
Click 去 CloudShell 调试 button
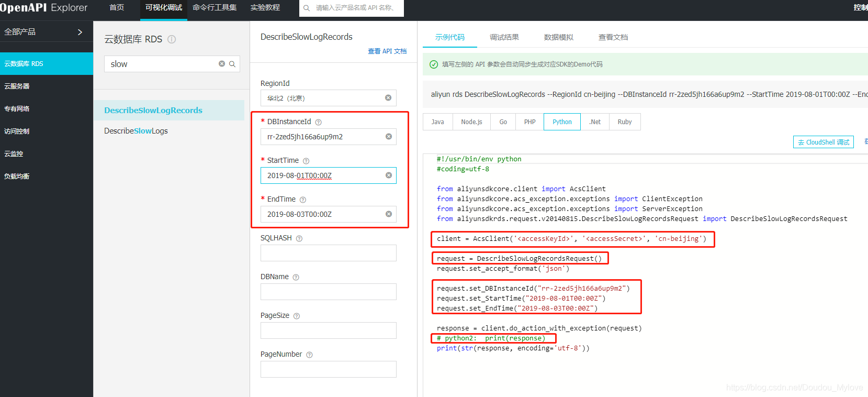(x=824, y=142)
